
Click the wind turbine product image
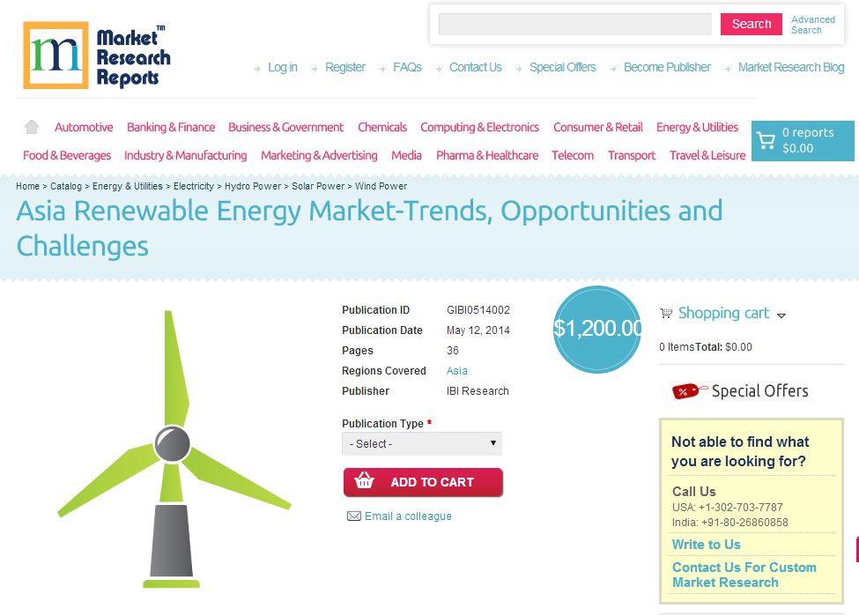(x=174, y=449)
